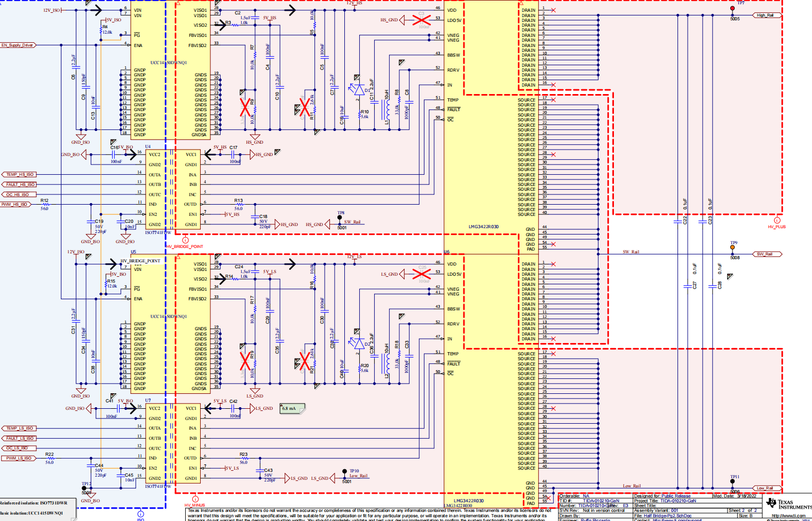Click 'Size: B' field
The height and width of the screenshot is (521, 812).
745,516
